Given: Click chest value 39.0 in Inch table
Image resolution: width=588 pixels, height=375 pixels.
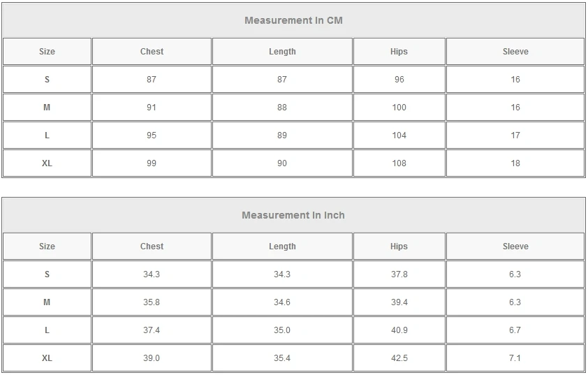Looking at the screenshot, I should tap(152, 358).
